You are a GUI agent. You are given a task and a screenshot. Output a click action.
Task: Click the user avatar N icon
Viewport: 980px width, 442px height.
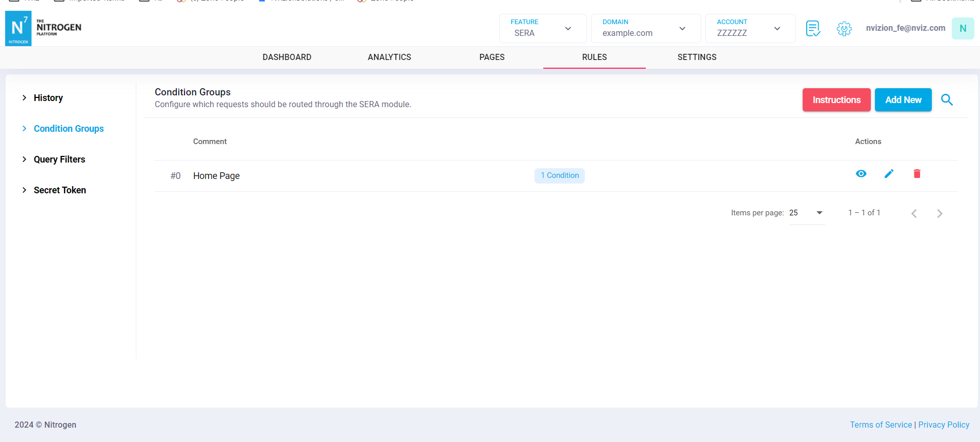click(963, 29)
